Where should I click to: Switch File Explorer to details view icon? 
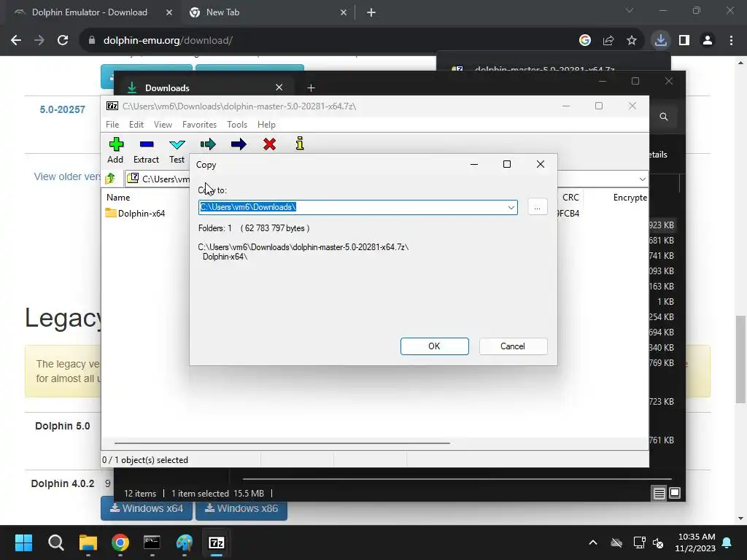coord(659,493)
